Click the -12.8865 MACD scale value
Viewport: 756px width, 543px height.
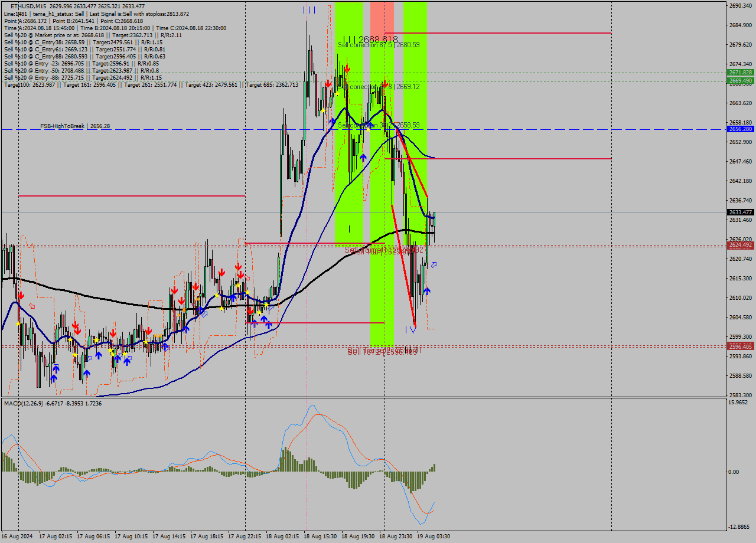739,526
